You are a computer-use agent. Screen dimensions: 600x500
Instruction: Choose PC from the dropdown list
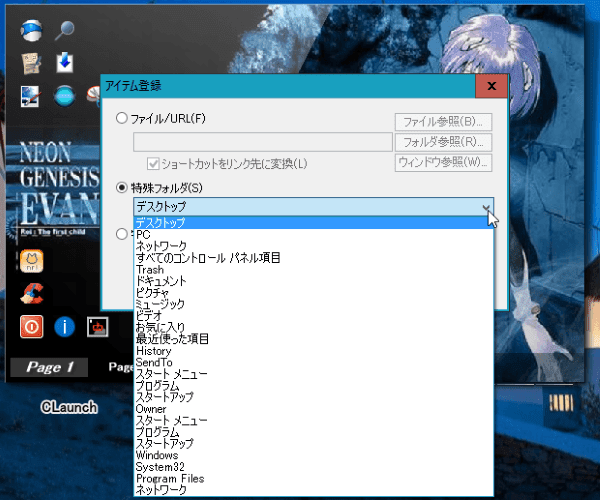(313, 235)
